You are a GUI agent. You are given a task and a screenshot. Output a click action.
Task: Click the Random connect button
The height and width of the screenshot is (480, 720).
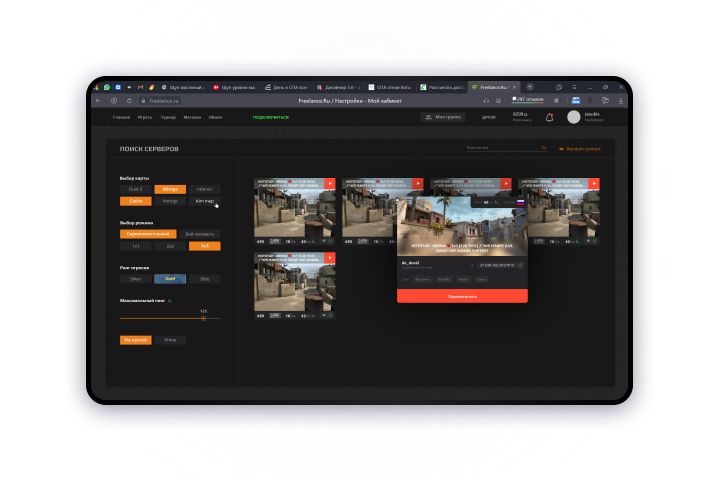coord(580,149)
